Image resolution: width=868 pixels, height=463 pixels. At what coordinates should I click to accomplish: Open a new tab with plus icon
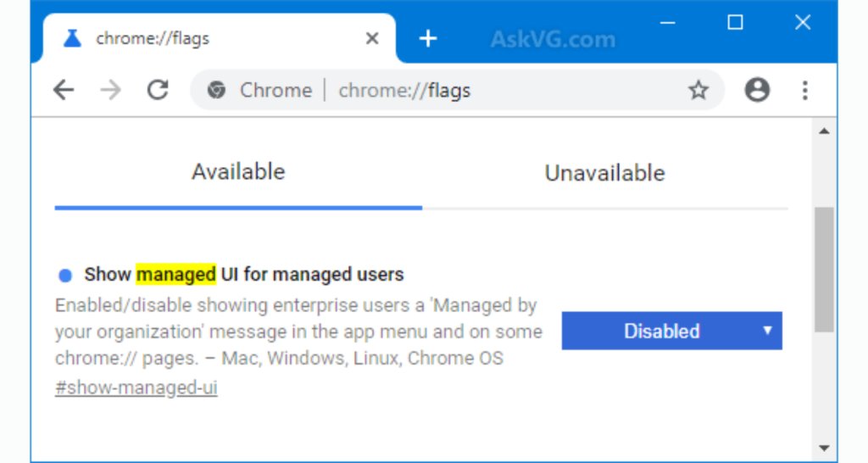tap(428, 38)
